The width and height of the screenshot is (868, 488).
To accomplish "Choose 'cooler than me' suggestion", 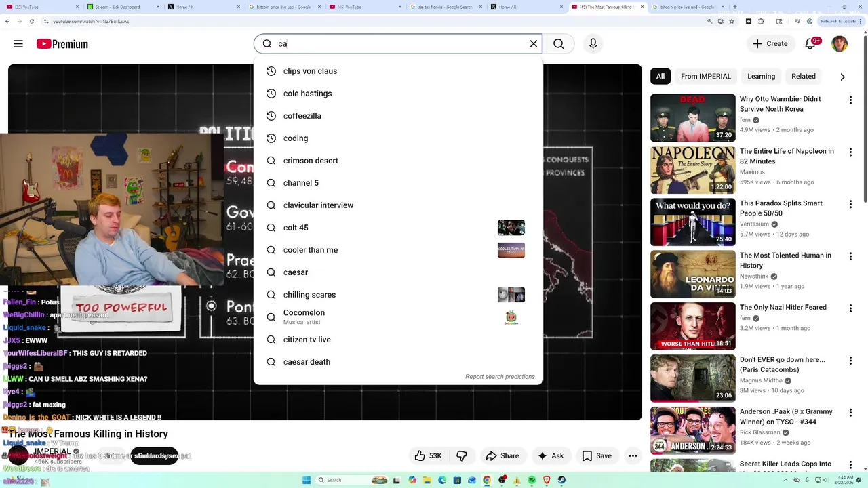I will point(398,250).
